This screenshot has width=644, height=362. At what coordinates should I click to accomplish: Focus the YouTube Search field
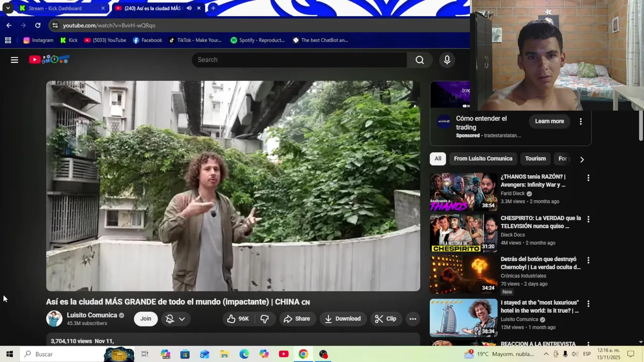click(x=299, y=60)
